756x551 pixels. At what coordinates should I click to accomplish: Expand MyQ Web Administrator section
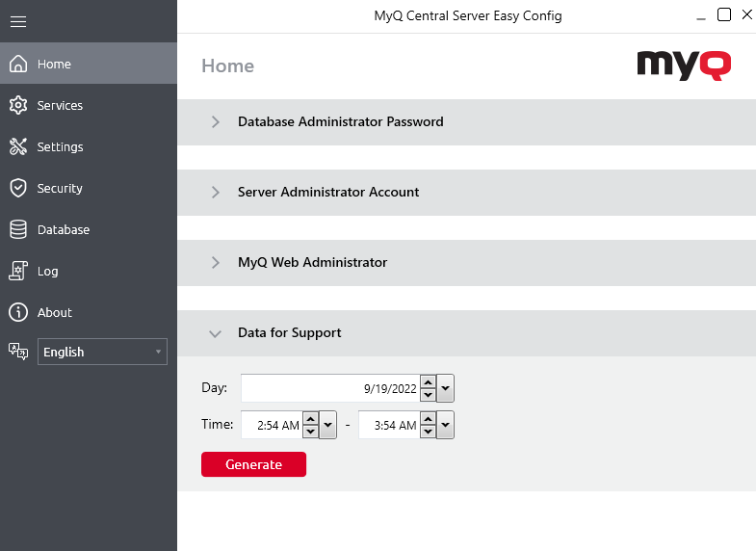(216, 263)
